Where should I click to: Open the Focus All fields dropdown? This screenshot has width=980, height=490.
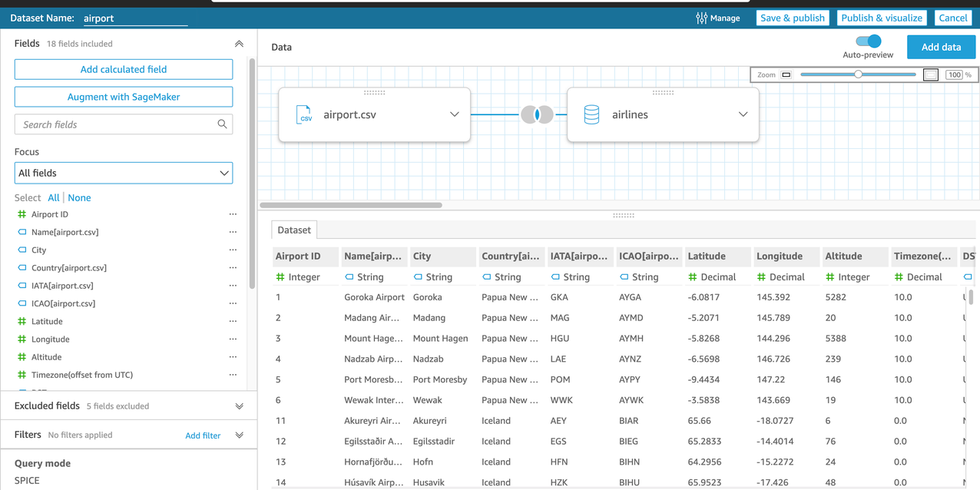coord(124,173)
